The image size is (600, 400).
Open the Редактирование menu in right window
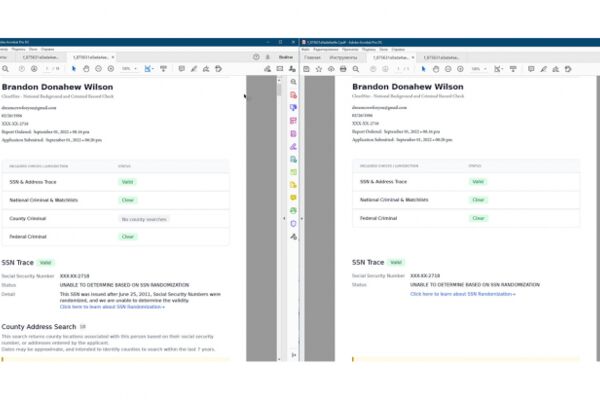[326, 49]
